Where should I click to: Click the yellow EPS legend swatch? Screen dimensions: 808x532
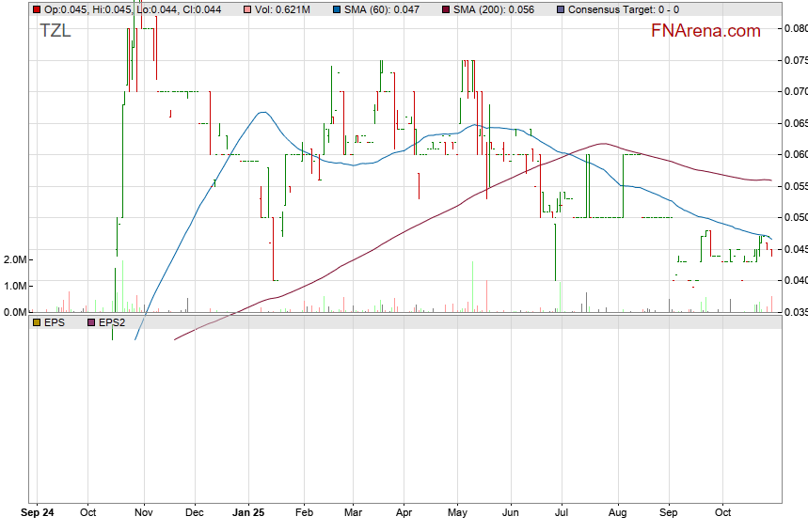tap(37, 321)
